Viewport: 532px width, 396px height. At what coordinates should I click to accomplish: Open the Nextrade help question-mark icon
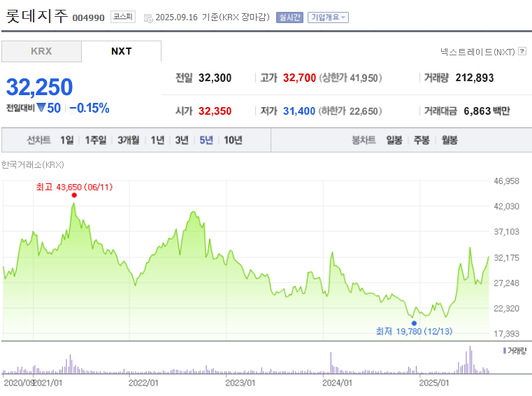pos(522,51)
